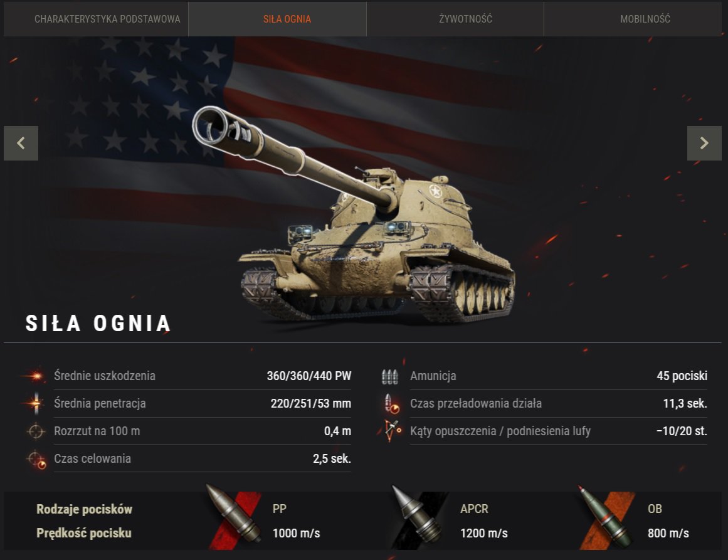
Task: Click the Rozrzut na 100 m crosshair icon
Action: (36, 431)
